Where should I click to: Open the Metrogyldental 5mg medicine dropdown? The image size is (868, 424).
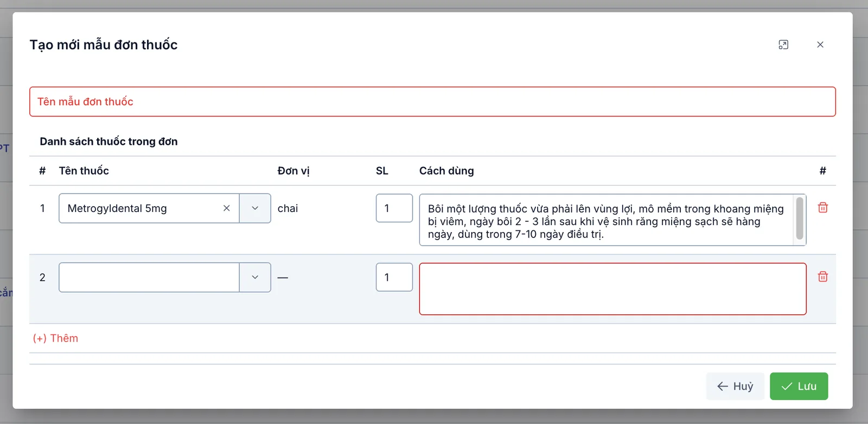click(255, 208)
